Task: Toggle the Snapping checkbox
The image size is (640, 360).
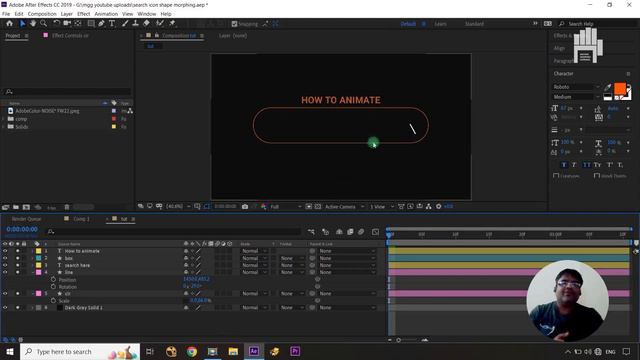Action: (x=234, y=24)
